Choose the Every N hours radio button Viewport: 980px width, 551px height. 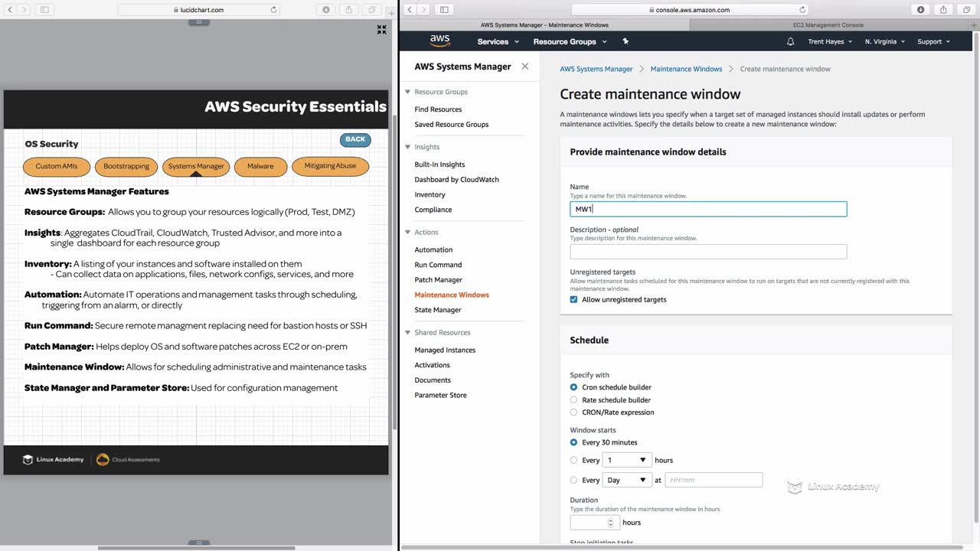pyautogui.click(x=573, y=460)
